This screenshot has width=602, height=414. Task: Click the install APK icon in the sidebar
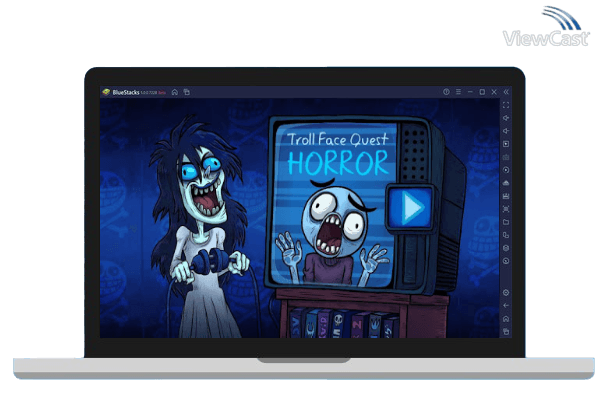506,183
